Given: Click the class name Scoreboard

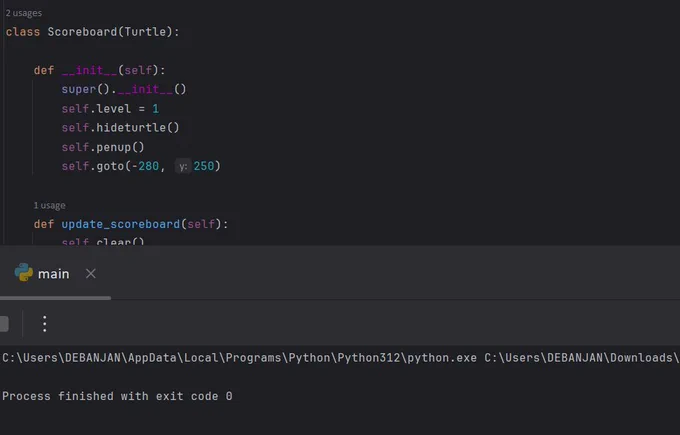Looking at the screenshot, I should pos(82,32).
